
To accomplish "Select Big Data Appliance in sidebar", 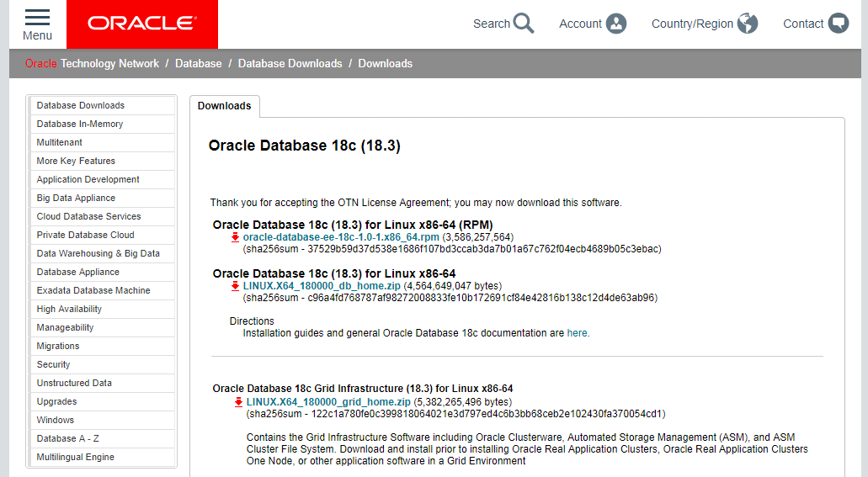I will [102, 198].
